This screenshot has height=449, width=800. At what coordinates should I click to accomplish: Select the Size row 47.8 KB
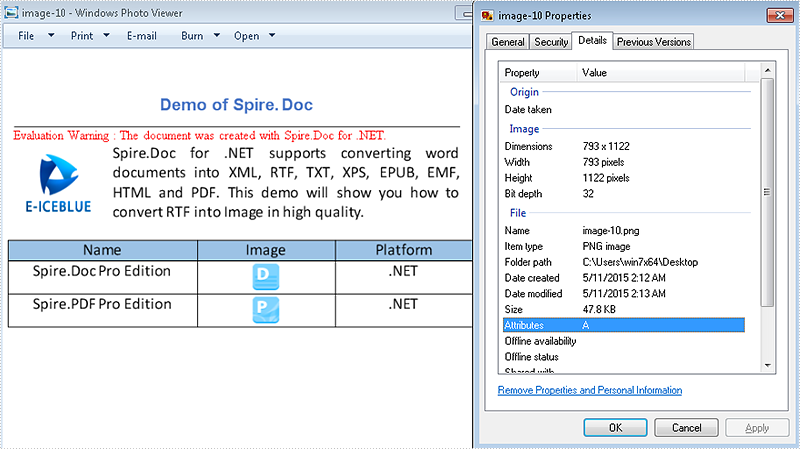coord(623,310)
